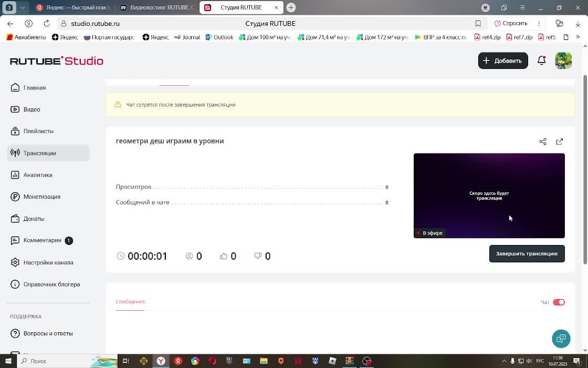Viewport: 588px width, 368px height.
Task: Switch to the Яндекс browser tab
Action: click(x=73, y=7)
